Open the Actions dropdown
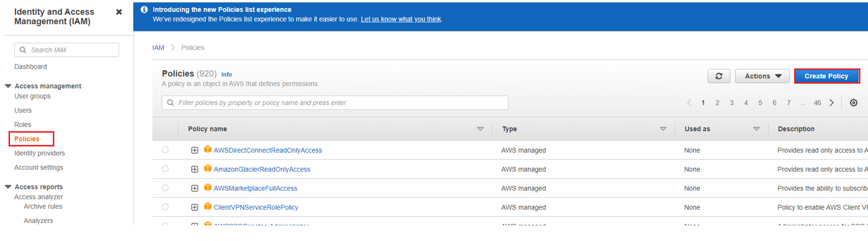Image resolution: width=868 pixels, height=241 pixels. pos(762,76)
